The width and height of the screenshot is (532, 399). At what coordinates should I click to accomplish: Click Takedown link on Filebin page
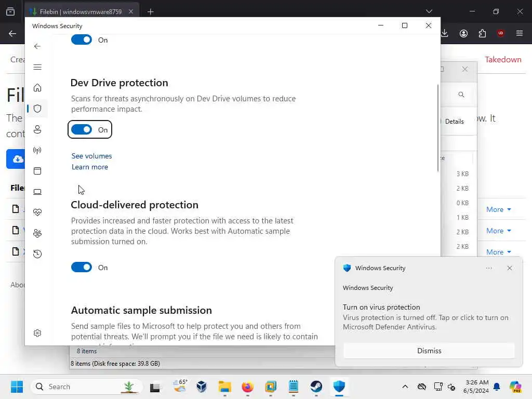pos(503,60)
